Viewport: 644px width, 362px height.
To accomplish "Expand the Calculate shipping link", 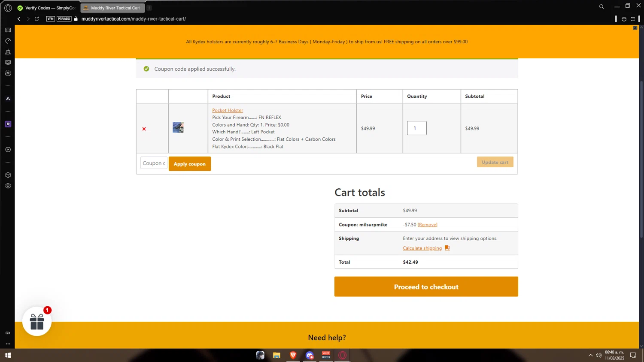I will (422, 248).
